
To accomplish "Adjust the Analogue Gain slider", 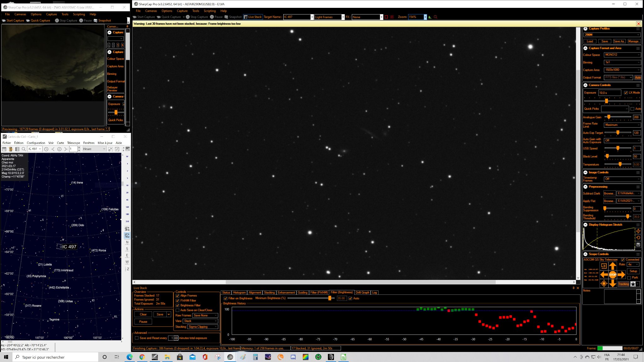I will [x=609, y=117].
